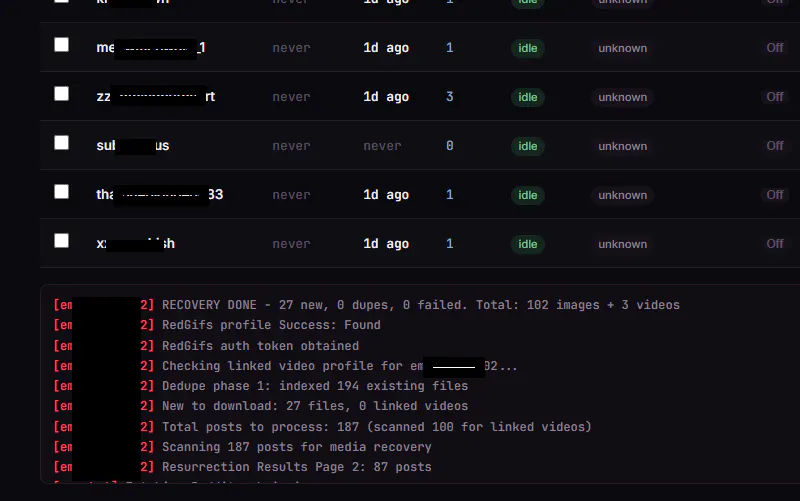Click the 'Checking linked video profile' log line
This screenshot has width=800, height=501.
click(x=285, y=366)
